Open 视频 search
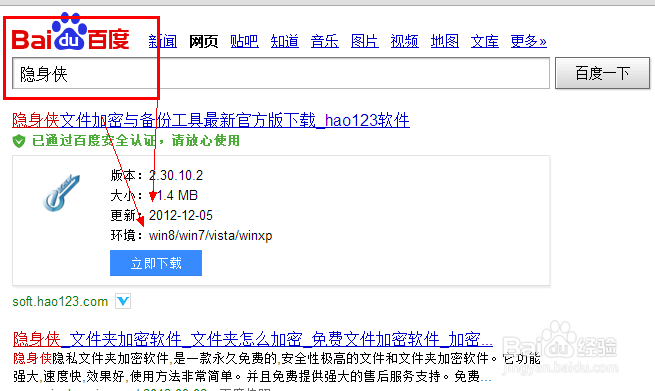Viewport: 655px width, 391px height. [405, 41]
